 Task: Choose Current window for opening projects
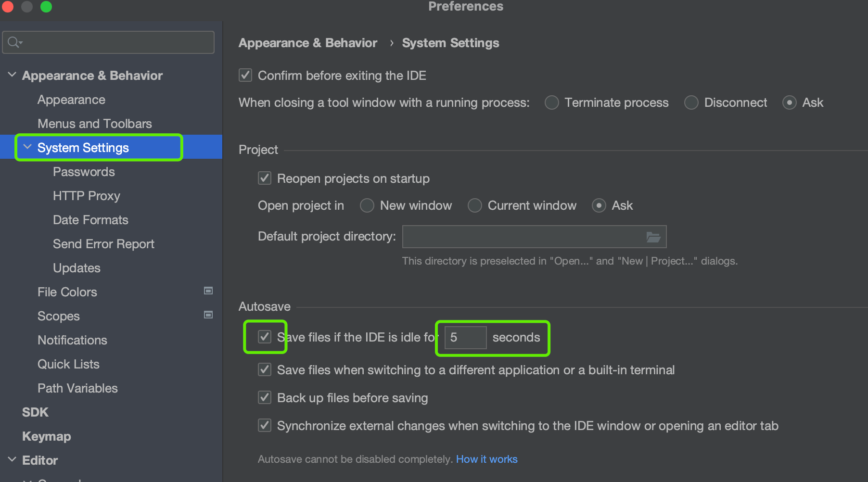coord(475,205)
